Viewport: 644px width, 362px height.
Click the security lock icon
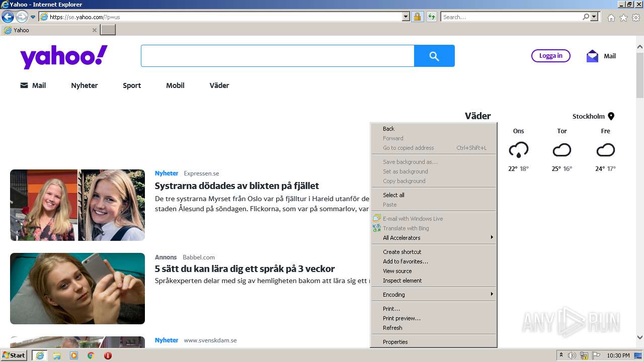point(417,17)
